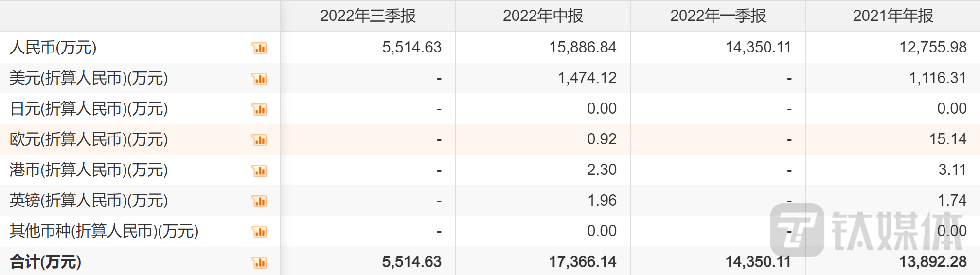Show chart for 欧元(折算人民币) row
Screen dimensions: 980x275
[x=259, y=140]
